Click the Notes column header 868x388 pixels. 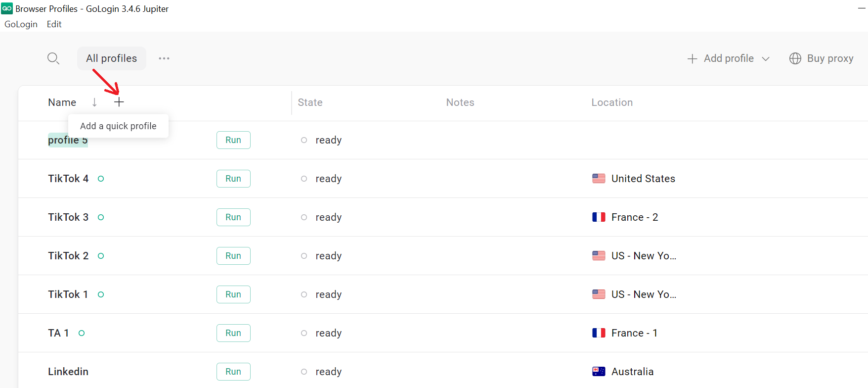[x=460, y=102]
